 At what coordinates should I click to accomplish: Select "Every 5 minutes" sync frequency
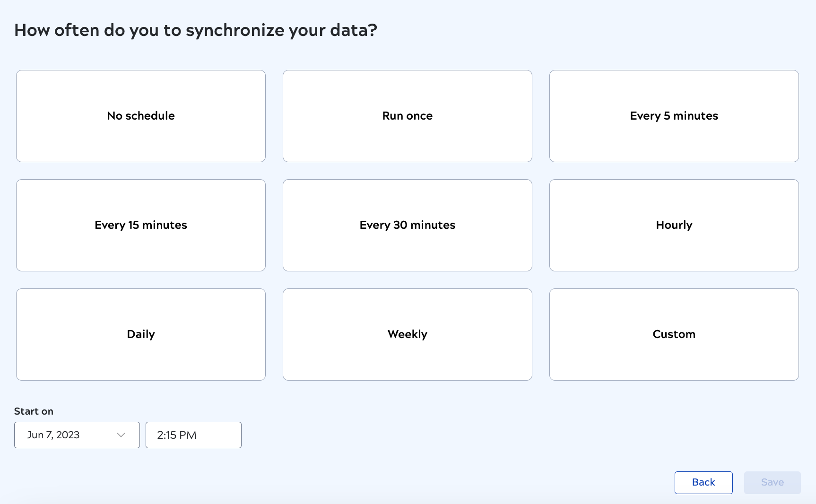point(674,116)
